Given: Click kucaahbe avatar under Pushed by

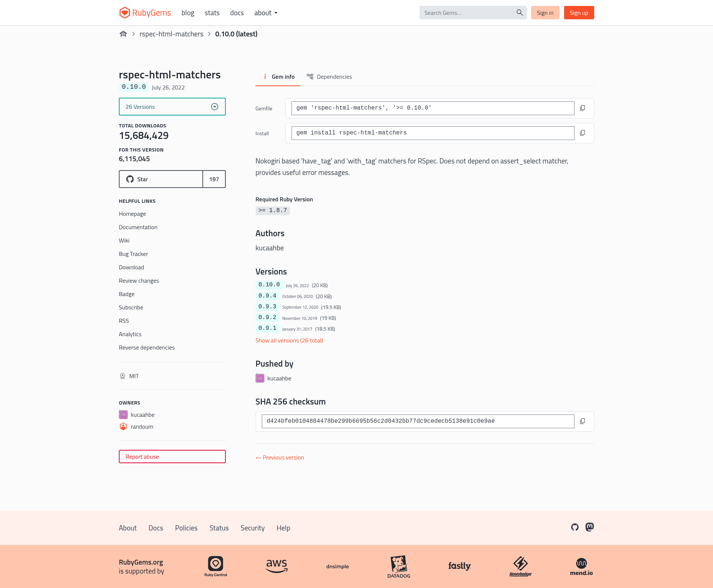Looking at the screenshot, I should tap(260, 378).
